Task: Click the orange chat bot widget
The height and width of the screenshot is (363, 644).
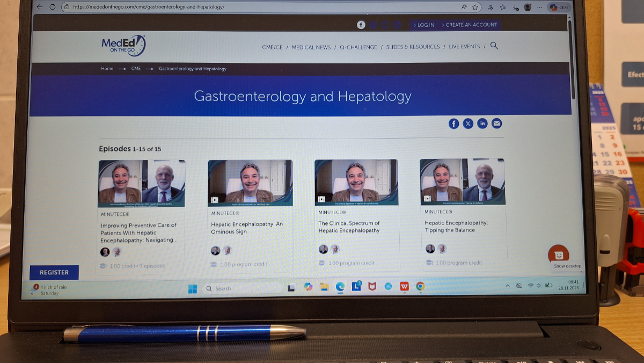Action: tap(558, 255)
